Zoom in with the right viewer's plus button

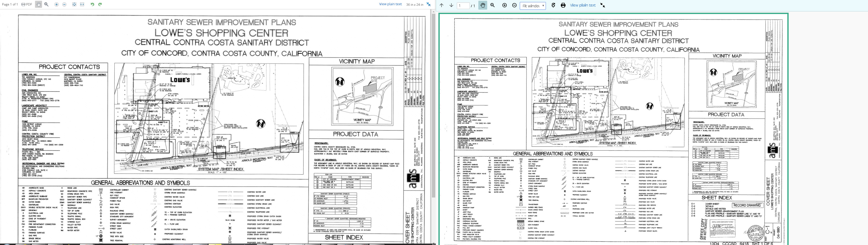click(504, 5)
